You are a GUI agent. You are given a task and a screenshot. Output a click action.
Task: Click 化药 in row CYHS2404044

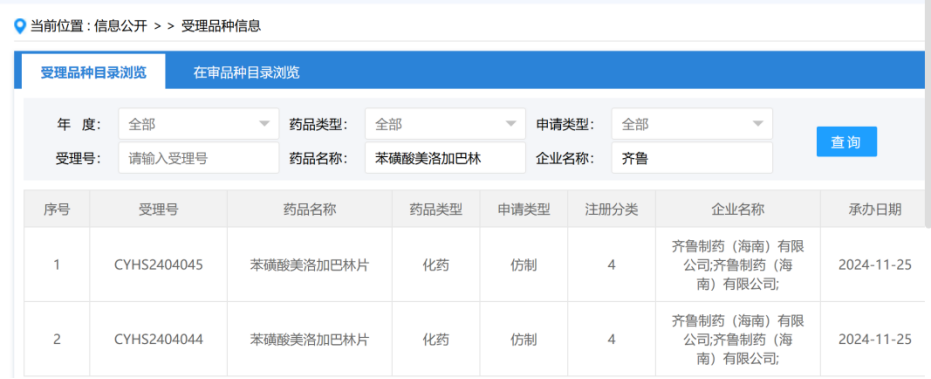436,339
